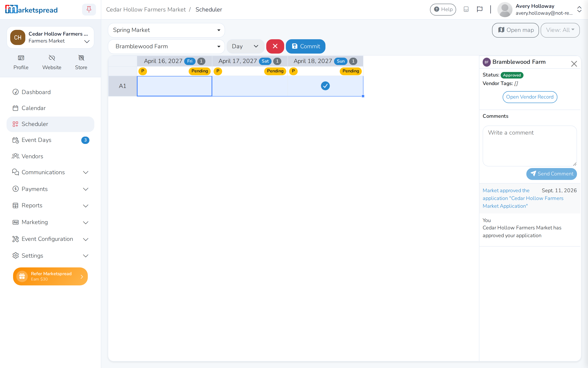
Task: Click the Refer Marketspread banner
Action: pyautogui.click(x=50, y=276)
